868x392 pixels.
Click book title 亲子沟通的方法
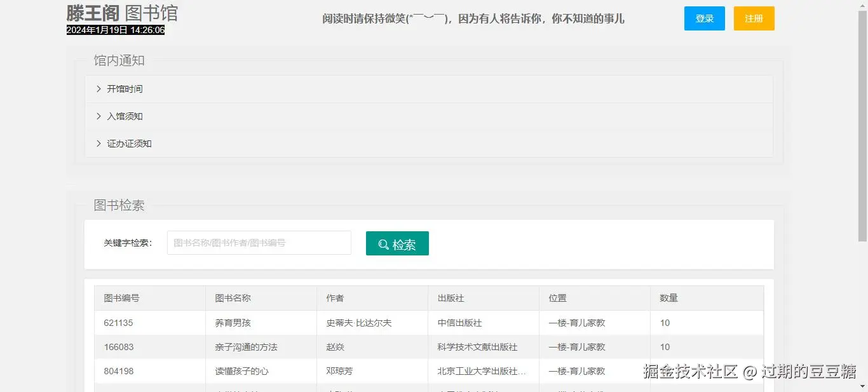click(247, 347)
